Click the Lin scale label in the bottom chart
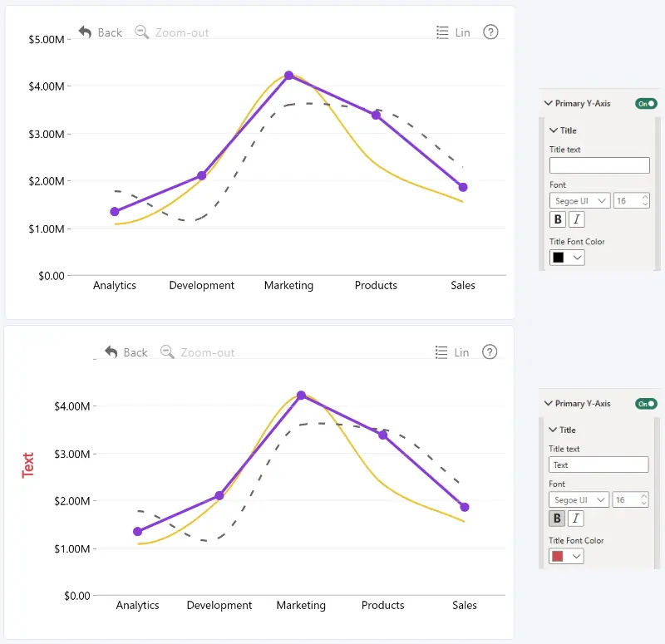The width and height of the screenshot is (665, 644). [461, 352]
